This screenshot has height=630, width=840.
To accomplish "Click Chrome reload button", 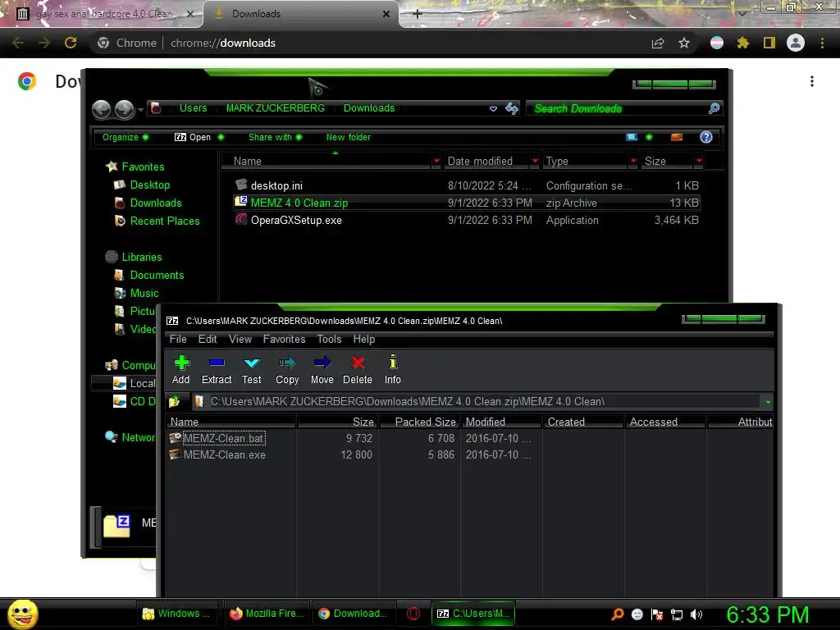I will (x=71, y=43).
